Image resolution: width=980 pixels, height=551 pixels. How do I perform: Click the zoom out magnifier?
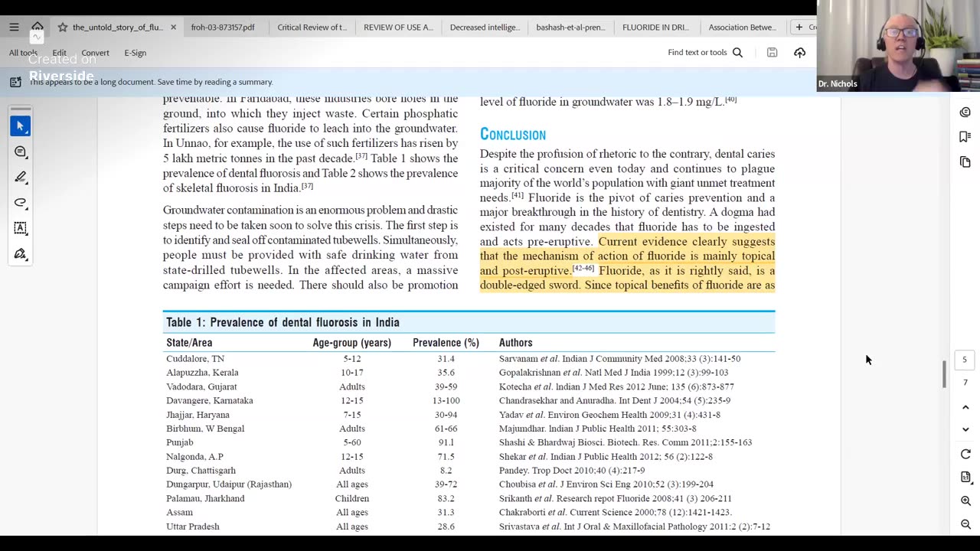point(965,524)
